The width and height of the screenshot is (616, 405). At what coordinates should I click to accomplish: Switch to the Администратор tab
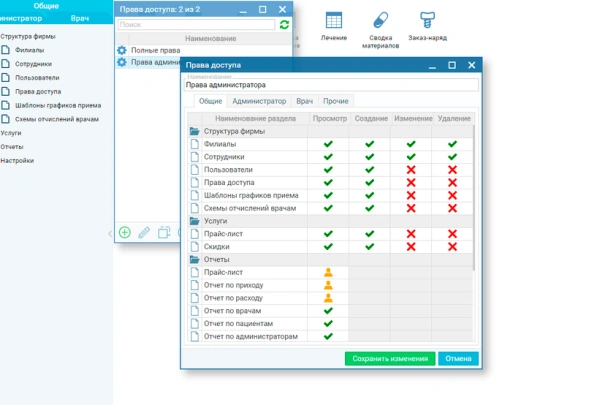click(258, 101)
